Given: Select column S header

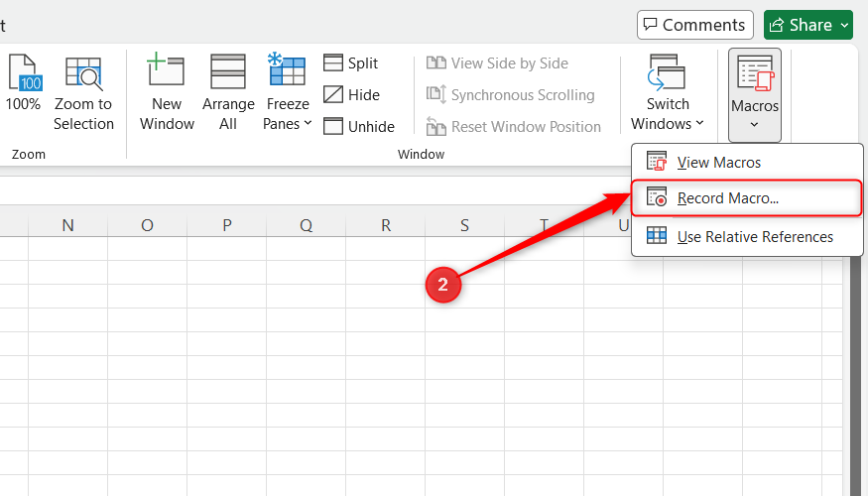Looking at the screenshot, I should [x=464, y=225].
